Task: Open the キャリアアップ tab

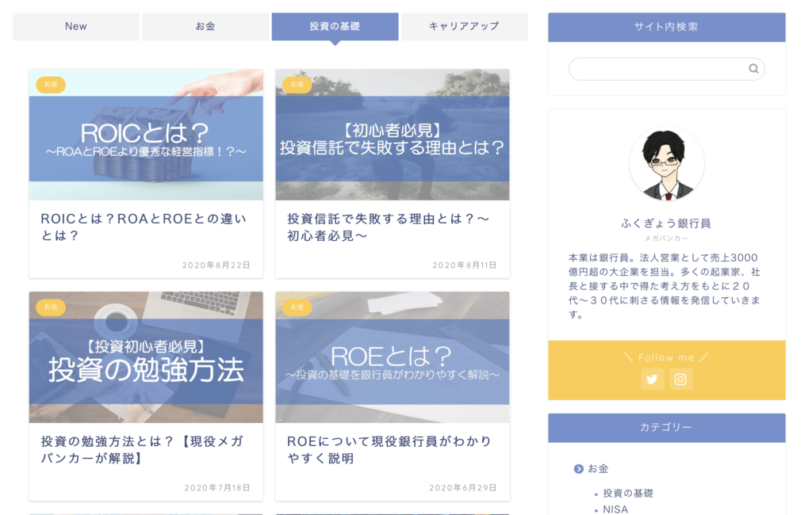Action: click(464, 26)
